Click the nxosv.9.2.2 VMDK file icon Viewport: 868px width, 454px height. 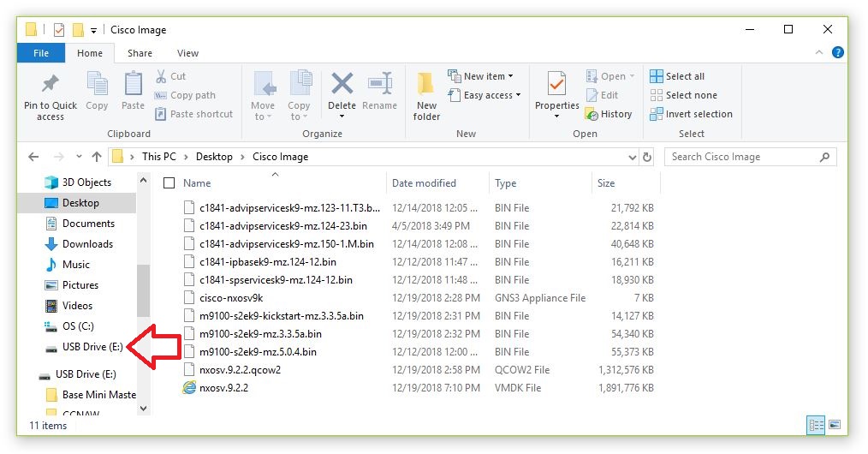189,387
